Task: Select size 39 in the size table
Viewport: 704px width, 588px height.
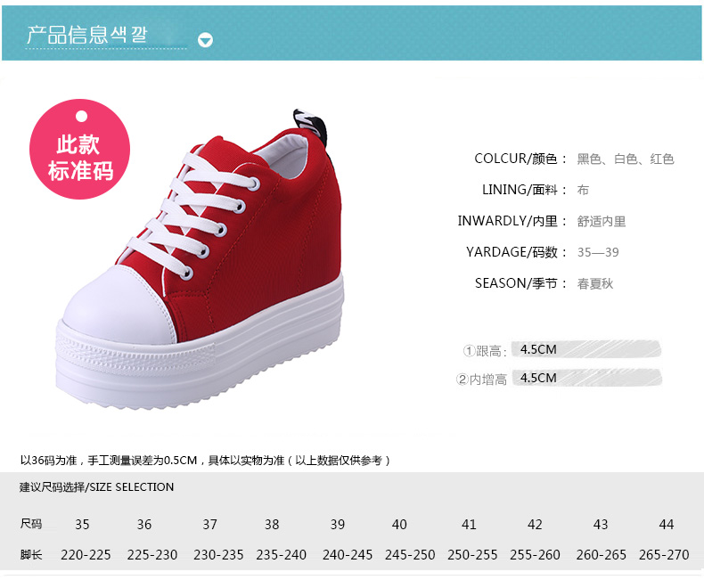Action: click(x=338, y=524)
